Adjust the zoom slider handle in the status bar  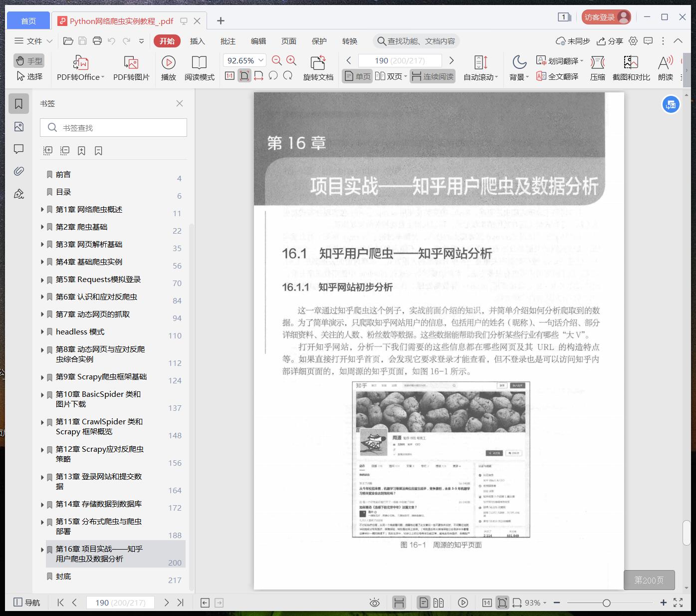[606, 603]
